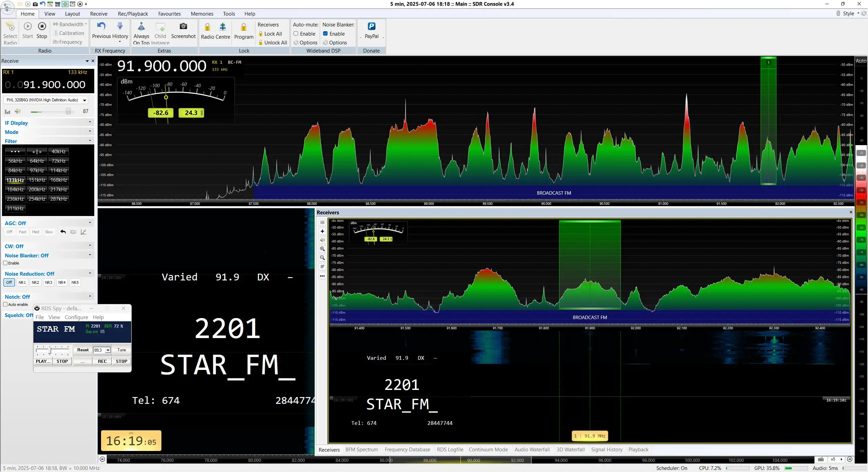Toggle the Notch Auto enable checkbox
The height and width of the screenshot is (472, 868).
pos(5,304)
